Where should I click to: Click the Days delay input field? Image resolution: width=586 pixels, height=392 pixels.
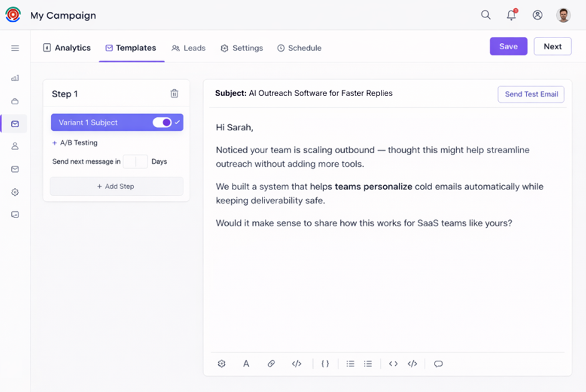pyautogui.click(x=135, y=161)
